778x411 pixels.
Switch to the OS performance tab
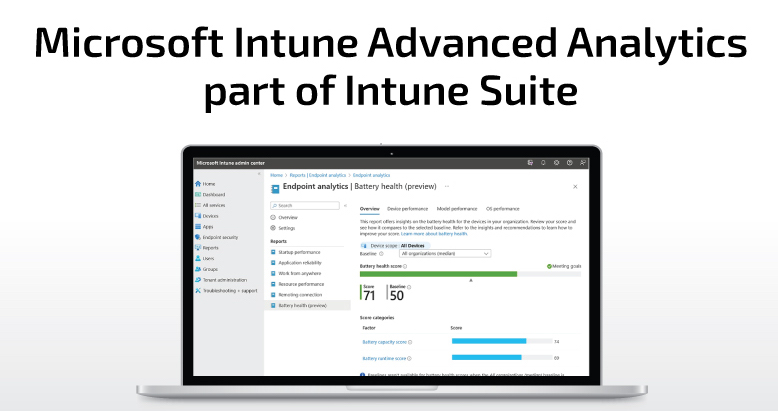click(x=503, y=209)
